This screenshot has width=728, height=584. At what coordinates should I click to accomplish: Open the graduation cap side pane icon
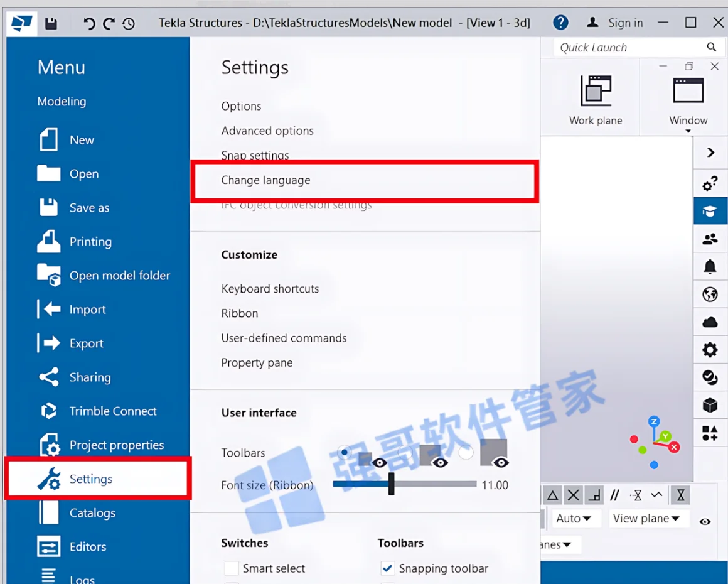[x=709, y=212]
